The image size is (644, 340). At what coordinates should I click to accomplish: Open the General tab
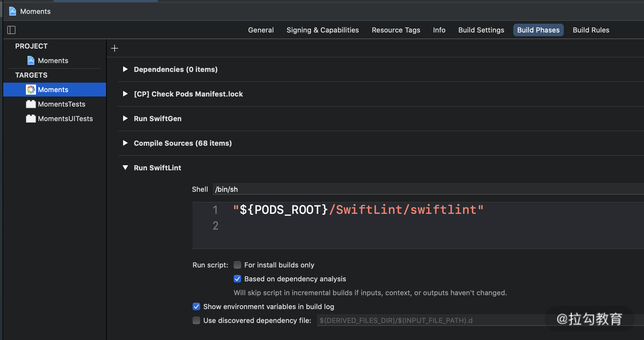261,30
